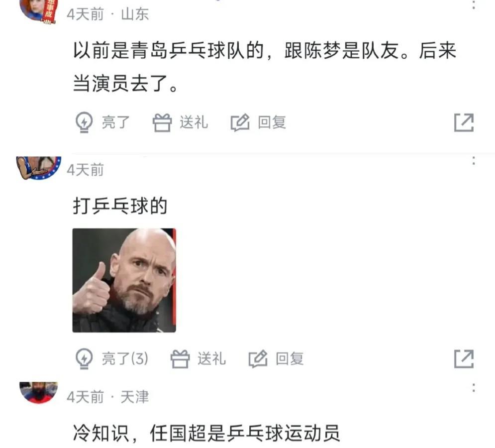Tap gift icon on the Shandong comment
The width and height of the screenshot is (495, 448).
pos(162,122)
